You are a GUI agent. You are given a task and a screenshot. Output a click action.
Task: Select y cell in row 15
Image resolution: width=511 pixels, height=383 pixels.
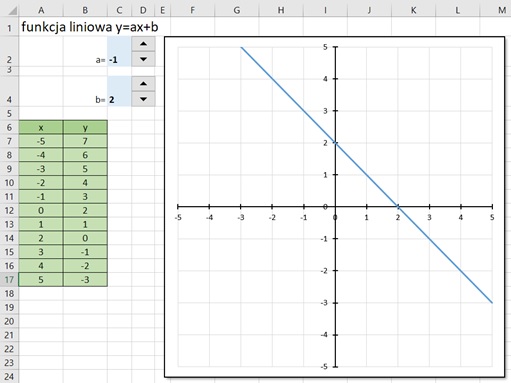[x=85, y=252]
